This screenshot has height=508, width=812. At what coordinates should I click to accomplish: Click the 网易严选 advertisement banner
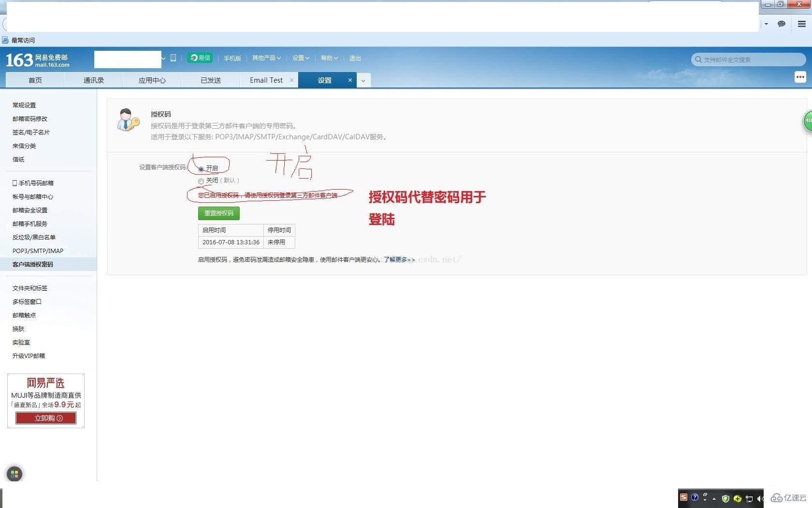coord(46,401)
